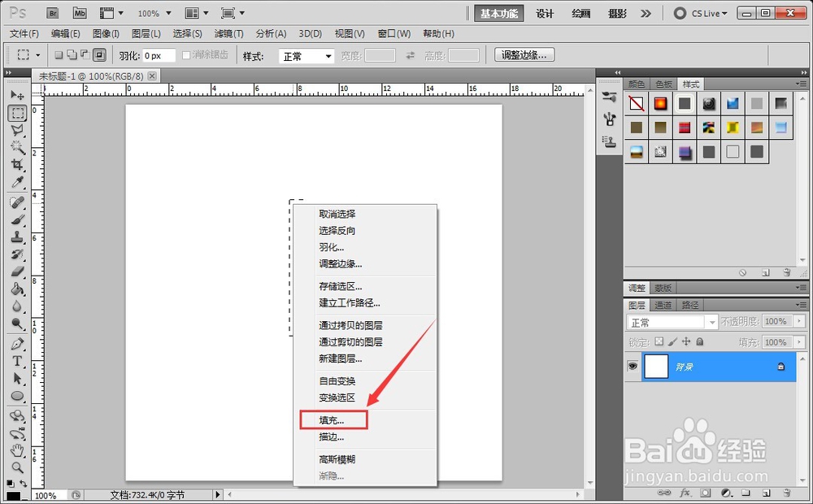This screenshot has width=813, height=504.
Task: Apply the red glowing style swatch
Action: click(660, 103)
